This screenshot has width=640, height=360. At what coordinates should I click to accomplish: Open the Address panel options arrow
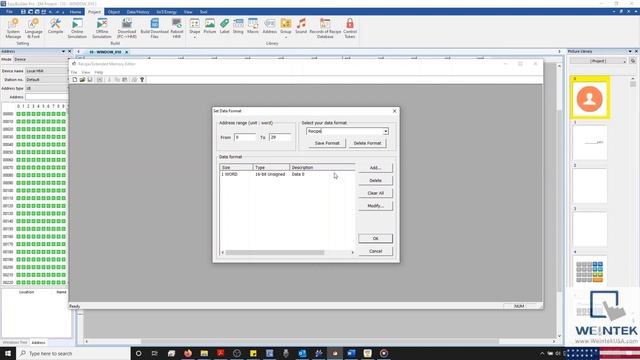pyautogui.click(x=63, y=51)
